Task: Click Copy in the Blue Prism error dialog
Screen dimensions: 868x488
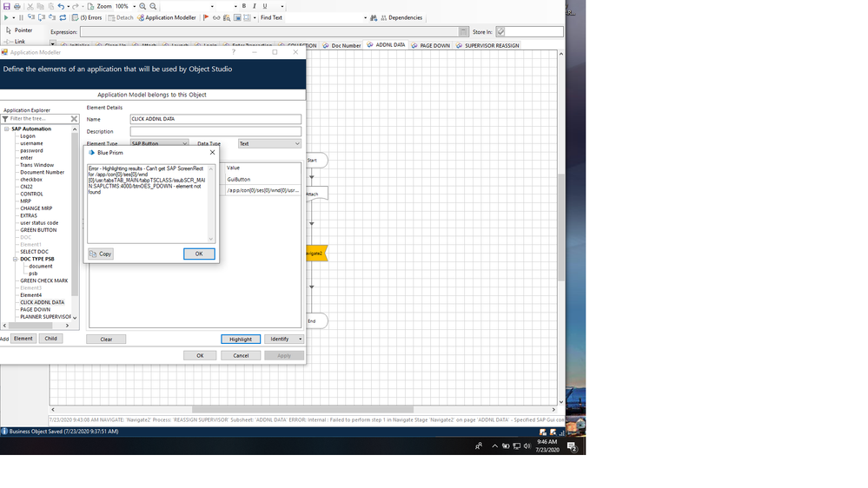Action: point(101,254)
